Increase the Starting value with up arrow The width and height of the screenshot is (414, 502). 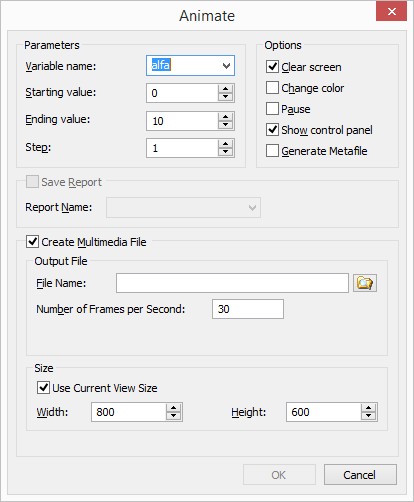coord(226,89)
